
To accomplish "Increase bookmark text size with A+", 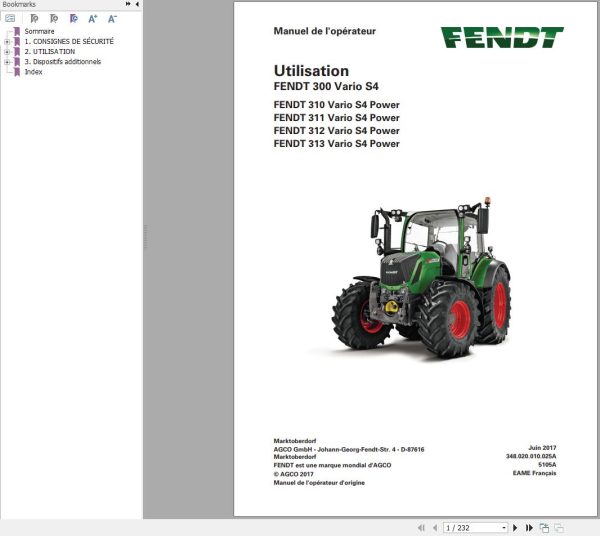I will pyautogui.click(x=93, y=18).
